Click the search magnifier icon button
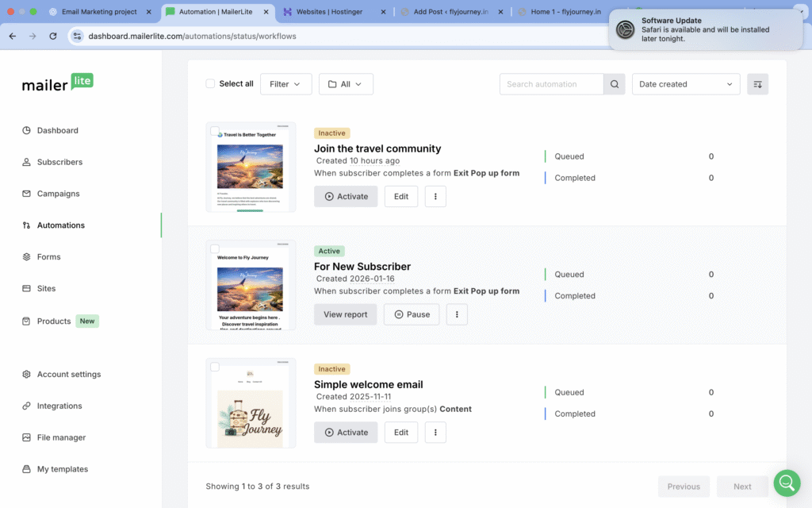This screenshot has height=508, width=812. point(614,84)
